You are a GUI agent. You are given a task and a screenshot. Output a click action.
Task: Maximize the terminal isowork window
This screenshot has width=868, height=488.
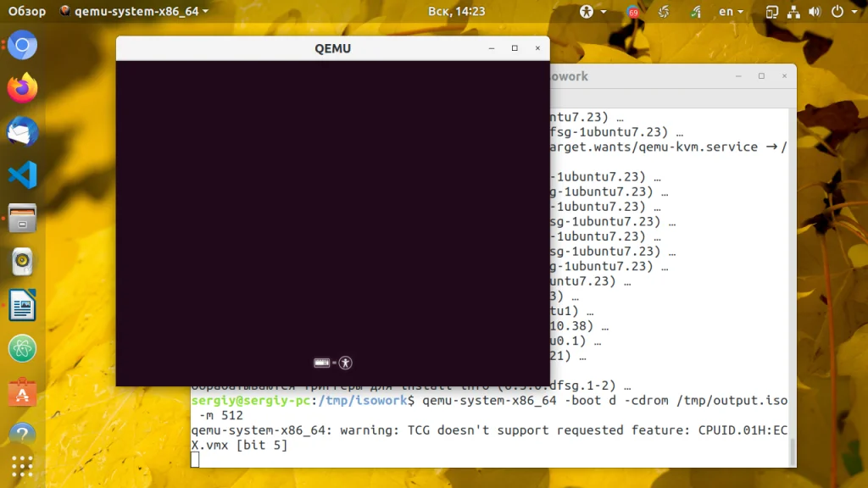762,75
